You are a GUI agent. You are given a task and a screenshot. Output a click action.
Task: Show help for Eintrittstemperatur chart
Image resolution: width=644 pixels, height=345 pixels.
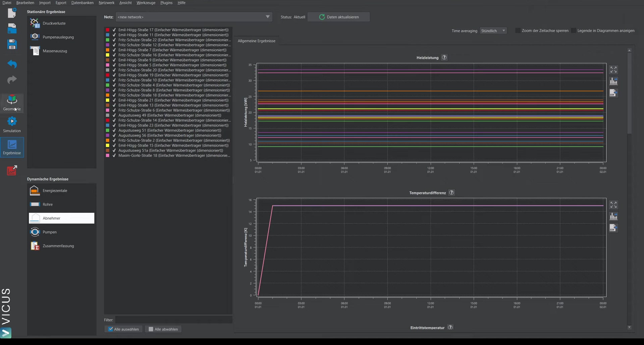click(450, 327)
